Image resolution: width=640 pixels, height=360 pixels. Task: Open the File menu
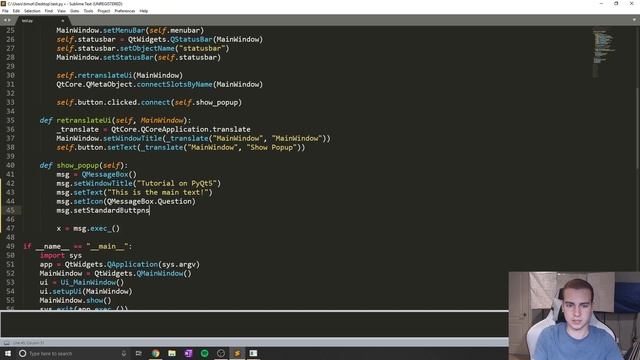(x=5, y=11)
